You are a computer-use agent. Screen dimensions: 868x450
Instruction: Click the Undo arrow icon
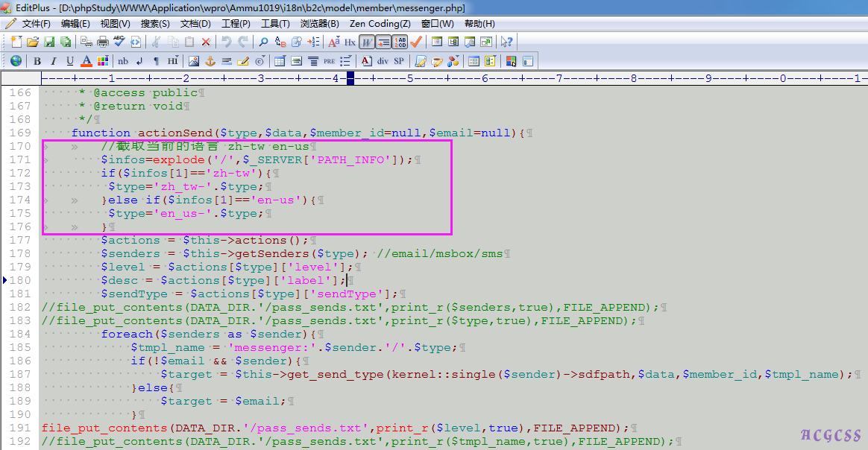[x=227, y=42]
